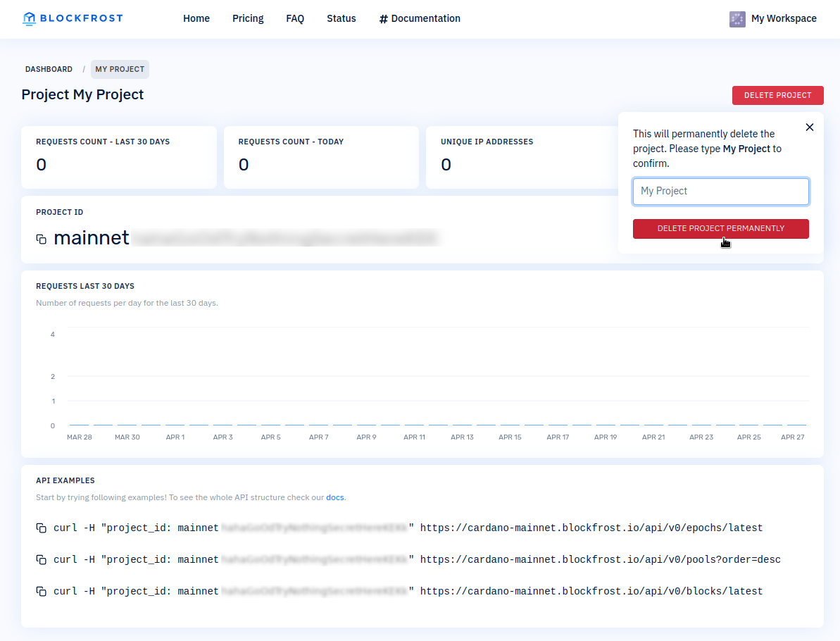Close the delete confirmation dialog
840x641 pixels.
point(809,127)
